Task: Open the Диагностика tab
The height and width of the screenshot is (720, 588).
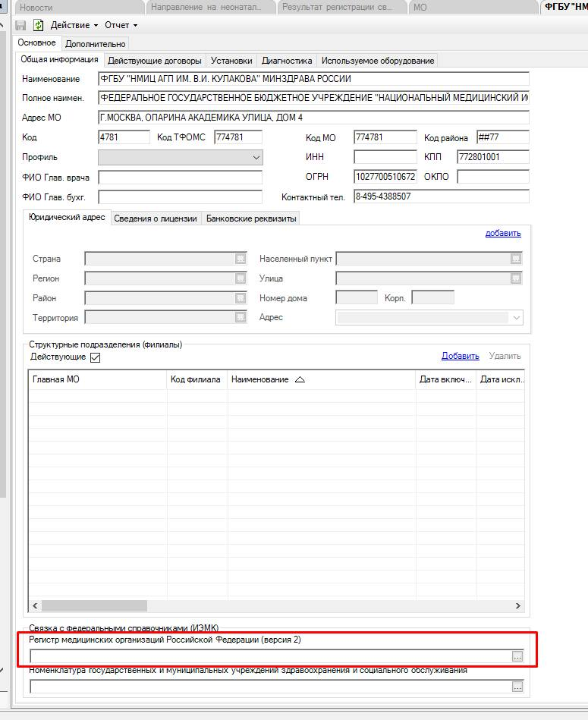Action: [x=287, y=61]
